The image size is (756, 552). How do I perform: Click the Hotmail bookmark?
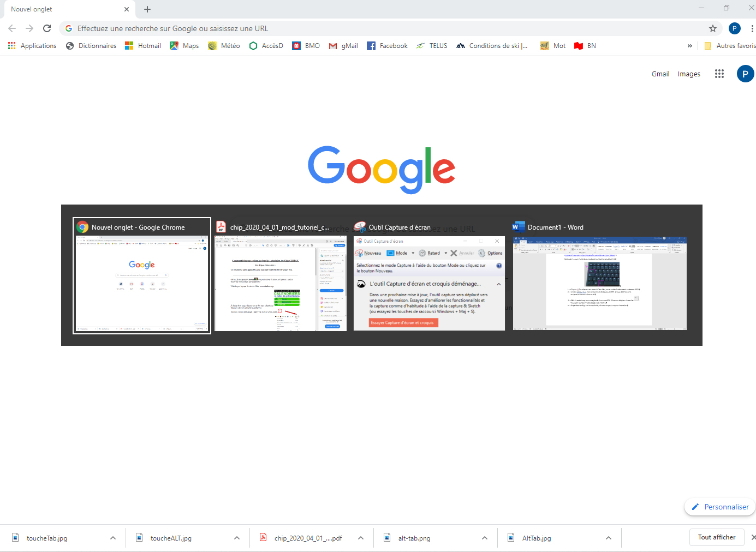[x=143, y=46]
